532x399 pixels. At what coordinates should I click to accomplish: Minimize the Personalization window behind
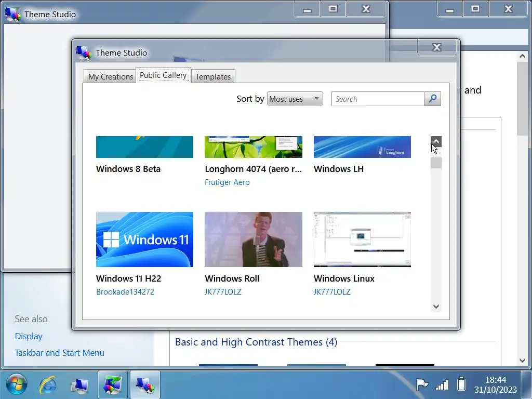click(x=449, y=9)
